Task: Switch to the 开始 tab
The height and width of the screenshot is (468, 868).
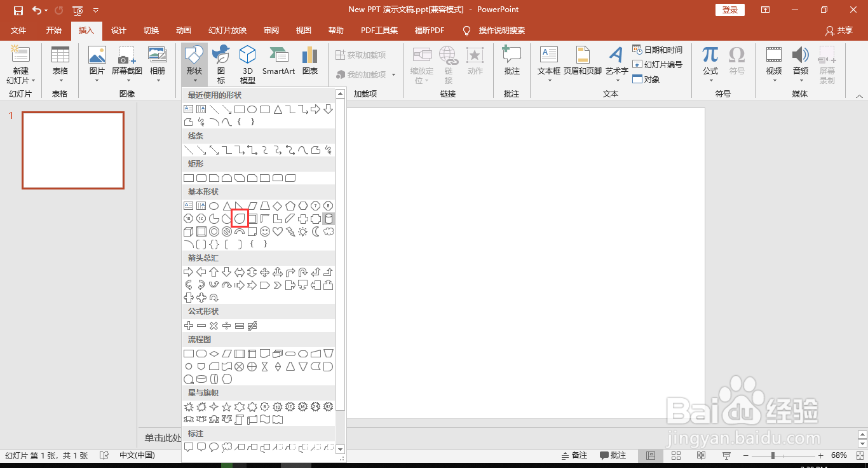Action: coord(54,30)
